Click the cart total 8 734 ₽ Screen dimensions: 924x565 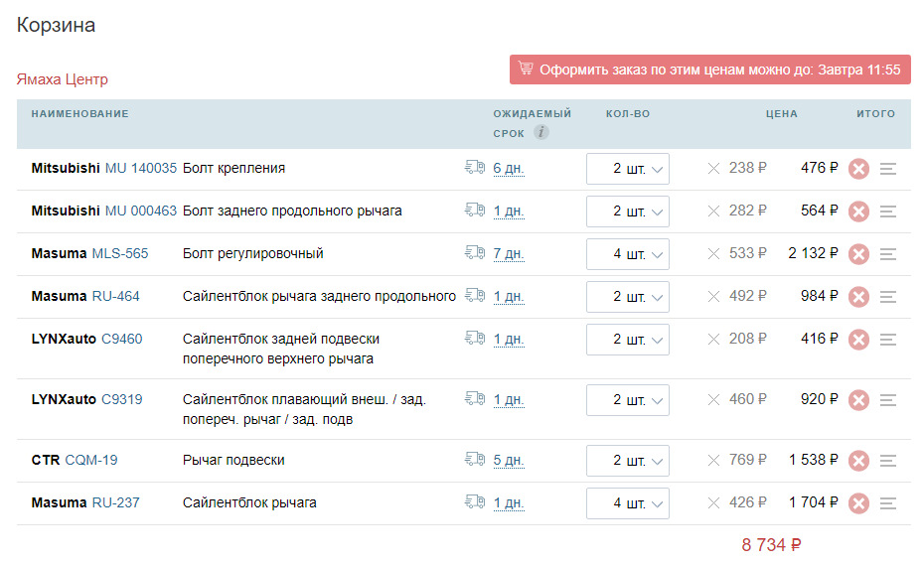click(771, 545)
